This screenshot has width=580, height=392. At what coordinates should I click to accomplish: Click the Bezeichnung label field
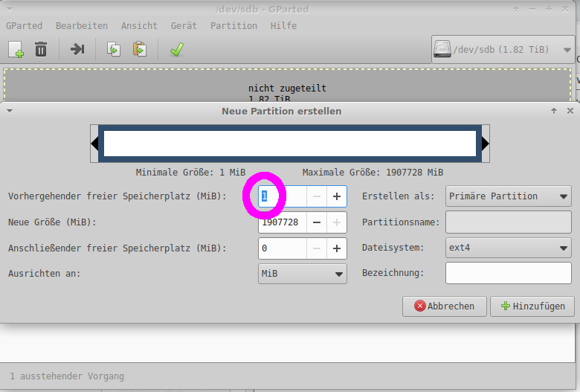508,273
